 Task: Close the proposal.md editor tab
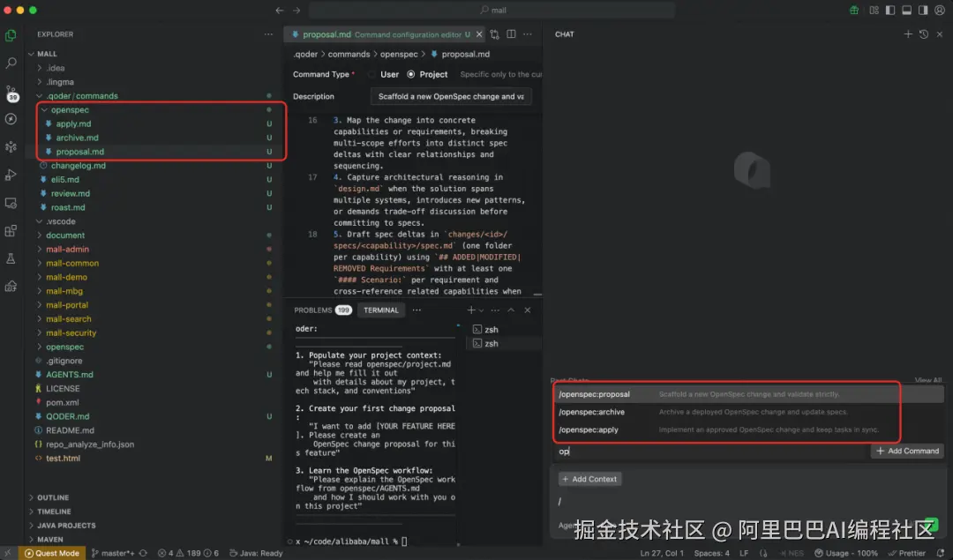click(x=479, y=34)
